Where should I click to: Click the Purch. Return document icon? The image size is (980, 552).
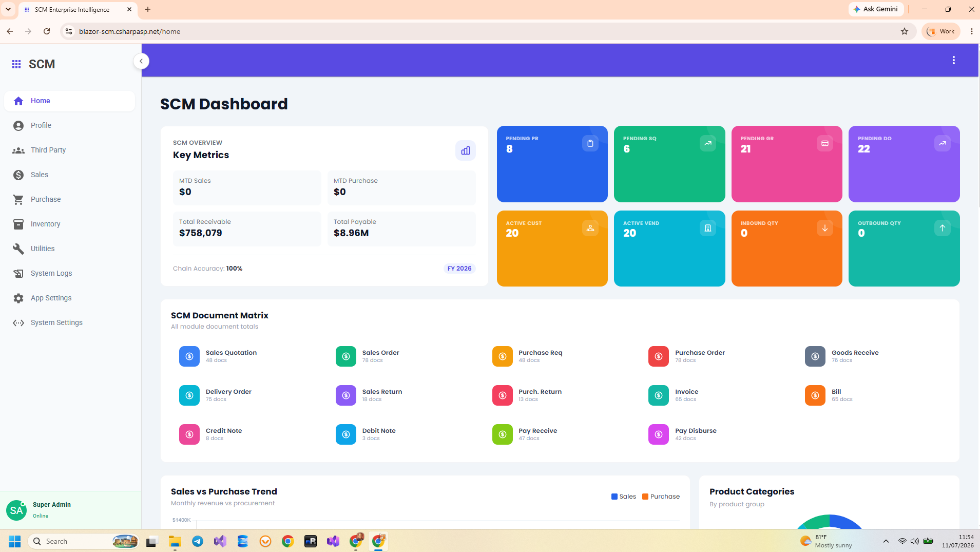click(502, 395)
